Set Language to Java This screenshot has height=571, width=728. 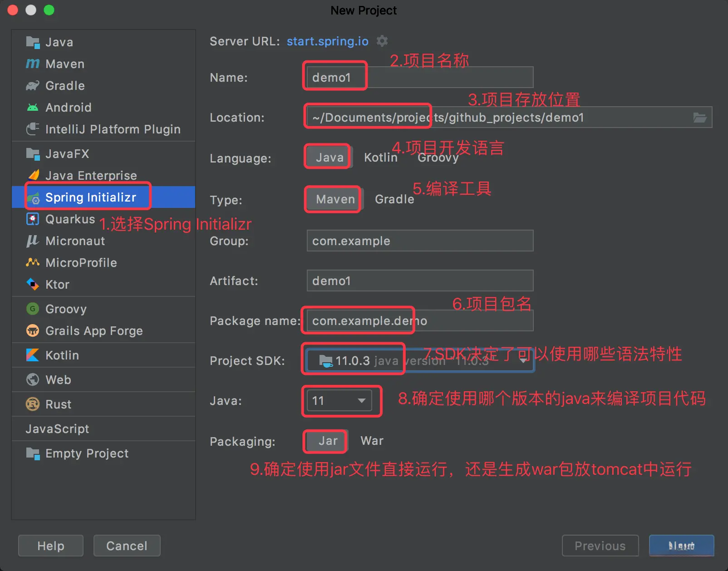[x=329, y=158]
